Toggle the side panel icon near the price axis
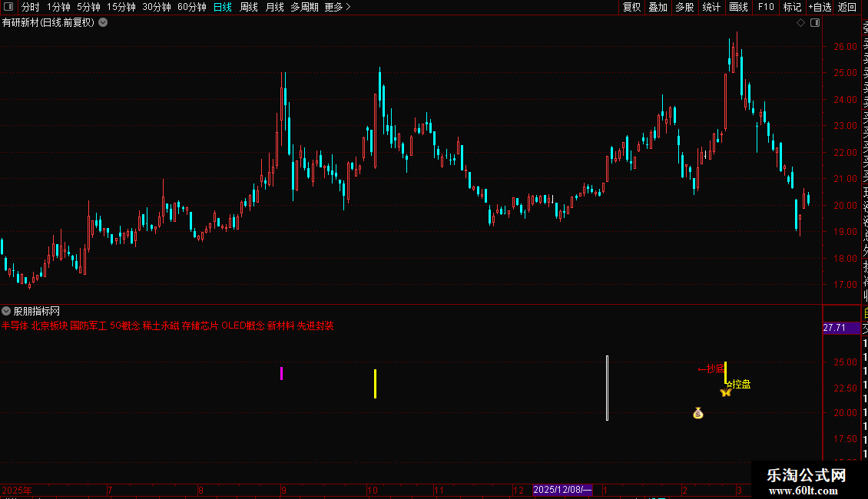The image size is (868, 499). pos(815,23)
